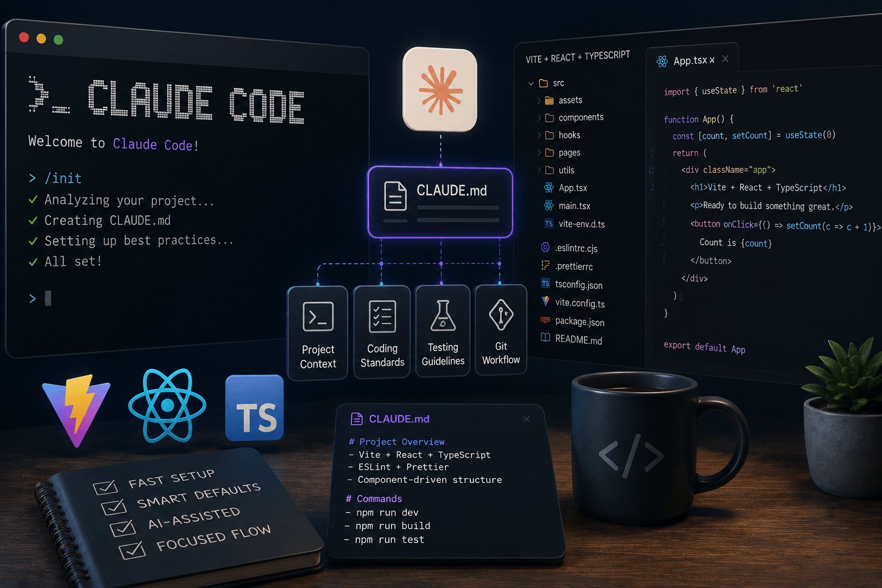Image resolution: width=882 pixels, height=588 pixels.
Task: Click TS icon beside tsconfig.json
Action: [546, 284]
